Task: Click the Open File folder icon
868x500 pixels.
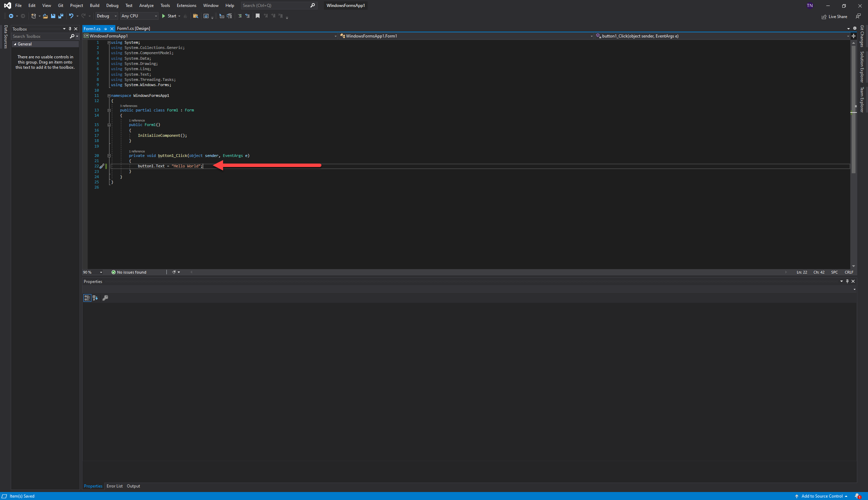Action: [x=45, y=16]
